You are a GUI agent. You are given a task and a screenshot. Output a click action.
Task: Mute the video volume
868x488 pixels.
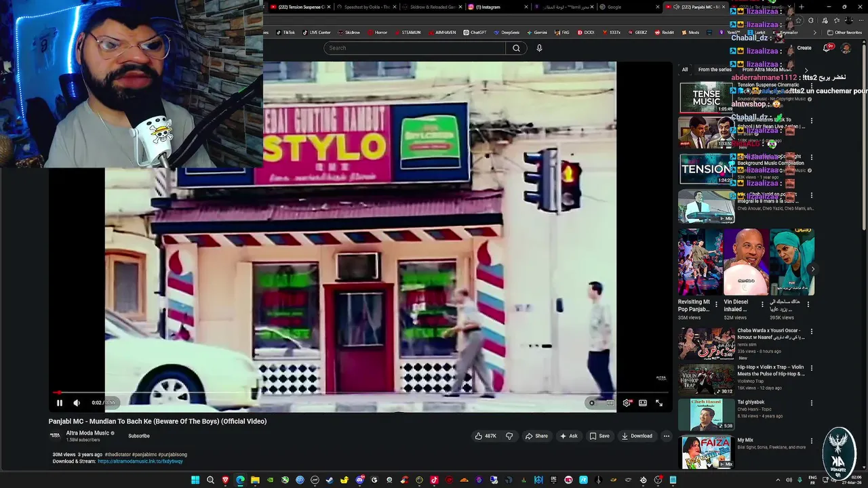click(77, 403)
